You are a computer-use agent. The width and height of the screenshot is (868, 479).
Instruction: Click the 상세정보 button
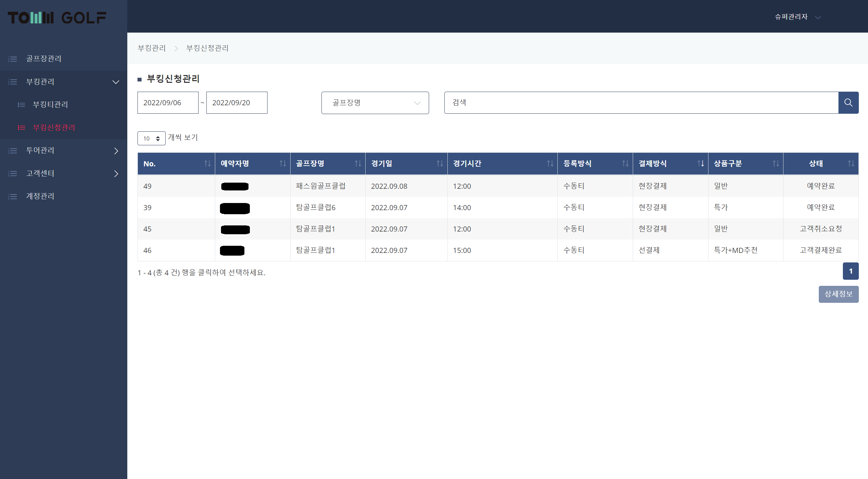point(838,294)
